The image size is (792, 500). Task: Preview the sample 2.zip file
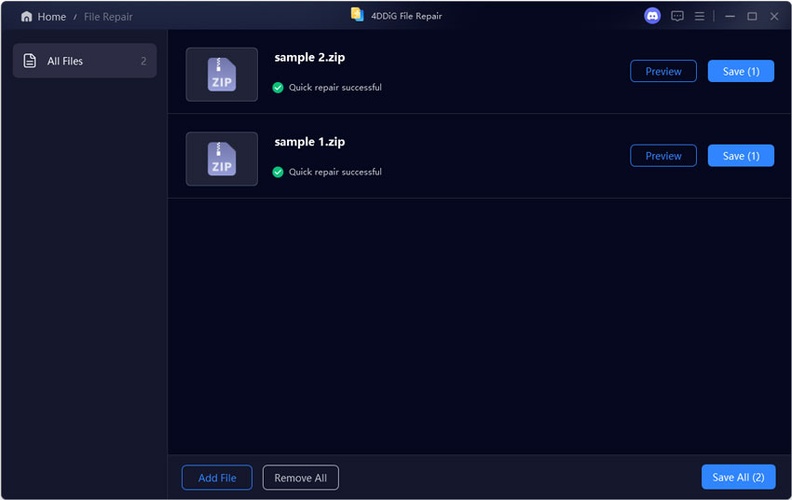(x=663, y=71)
